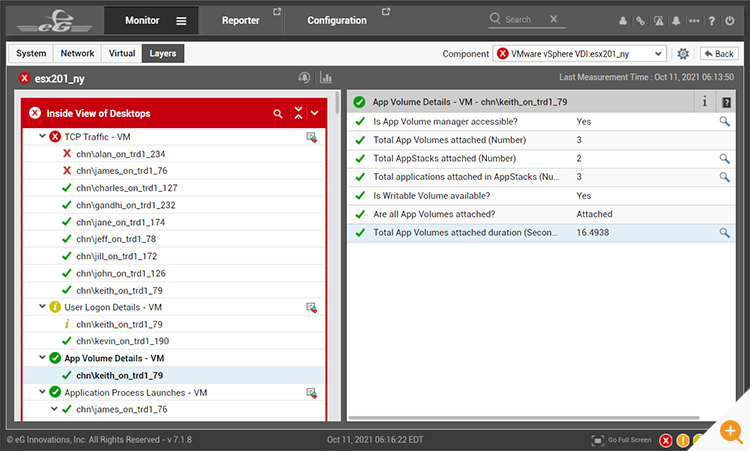Clear the search with the X icon
This screenshot has height=451, width=750.
click(553, 19)
